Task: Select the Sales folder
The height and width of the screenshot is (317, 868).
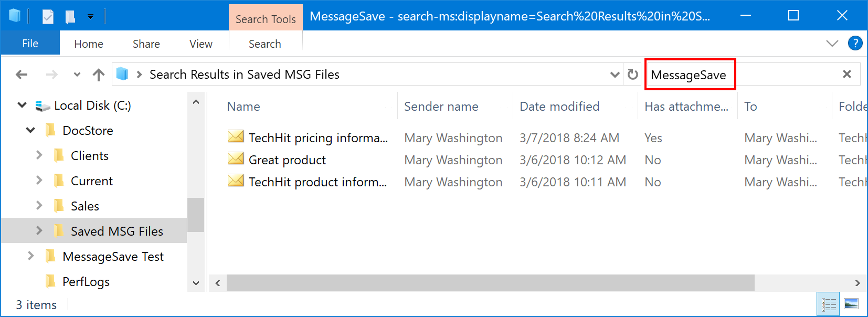Action: pyautogui.click(x=85, y=206)
